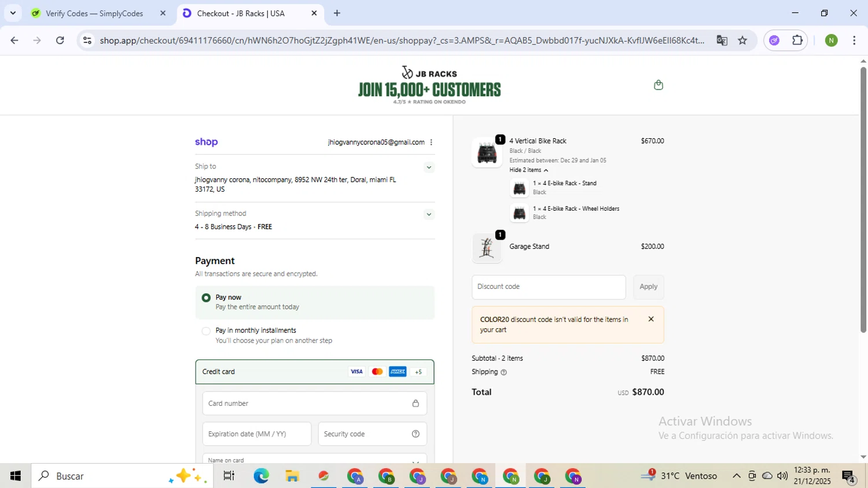Screen dimensions: 868x488
Task: Click the browser address bar URL
Action: [402, 41]
